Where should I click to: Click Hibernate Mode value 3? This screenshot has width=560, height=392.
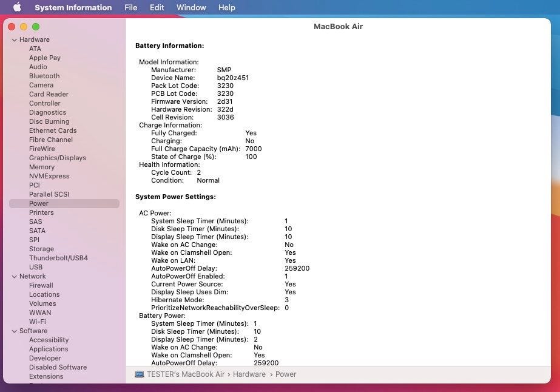tap(286, 300)
